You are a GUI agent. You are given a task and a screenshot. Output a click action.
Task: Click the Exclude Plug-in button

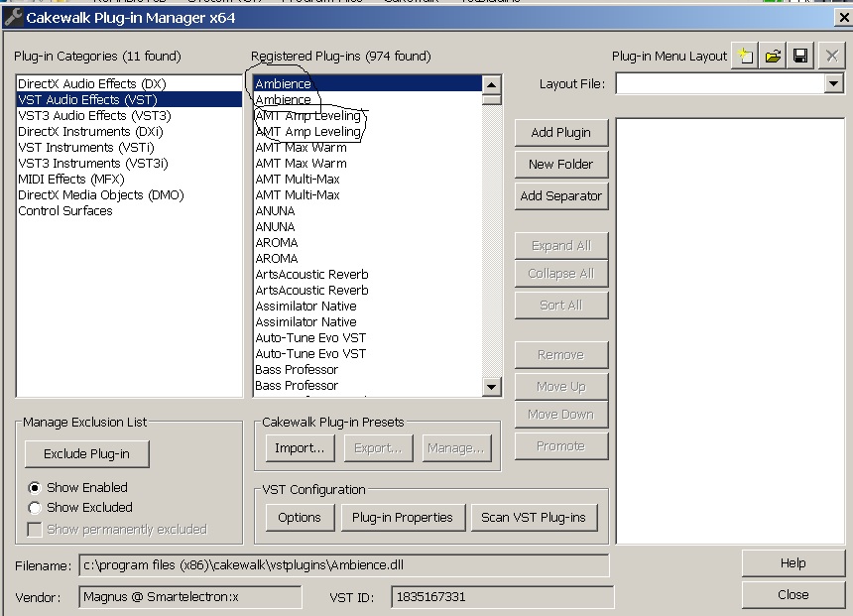click(x=87, y=454)
